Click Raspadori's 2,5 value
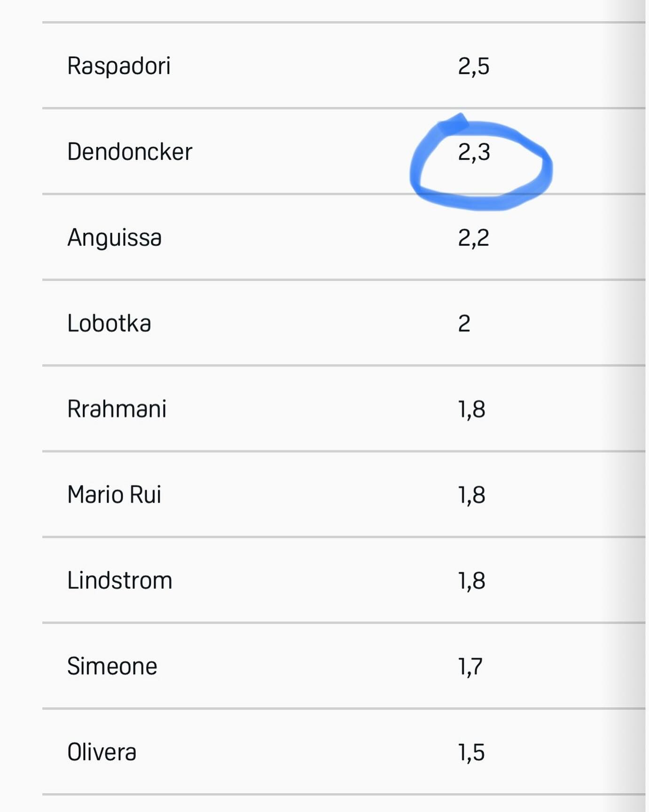This screenshot has height=812, width=649. 474,66
